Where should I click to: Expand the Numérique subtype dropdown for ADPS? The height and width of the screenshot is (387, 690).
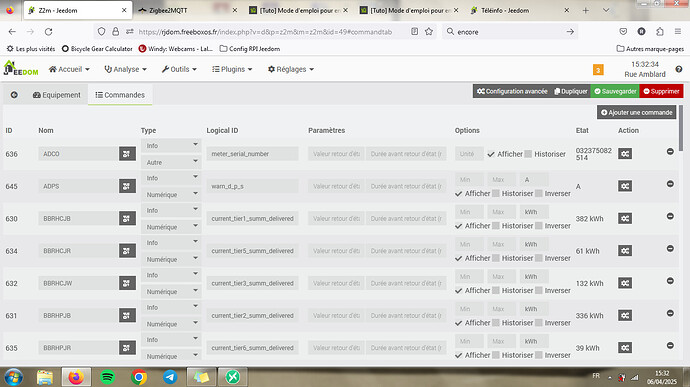172,195
